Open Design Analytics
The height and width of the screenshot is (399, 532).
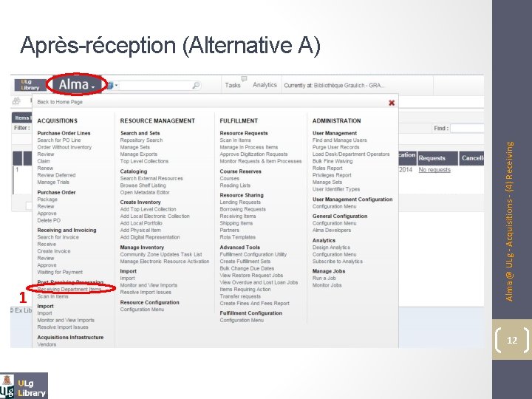(x=331, y=248)
